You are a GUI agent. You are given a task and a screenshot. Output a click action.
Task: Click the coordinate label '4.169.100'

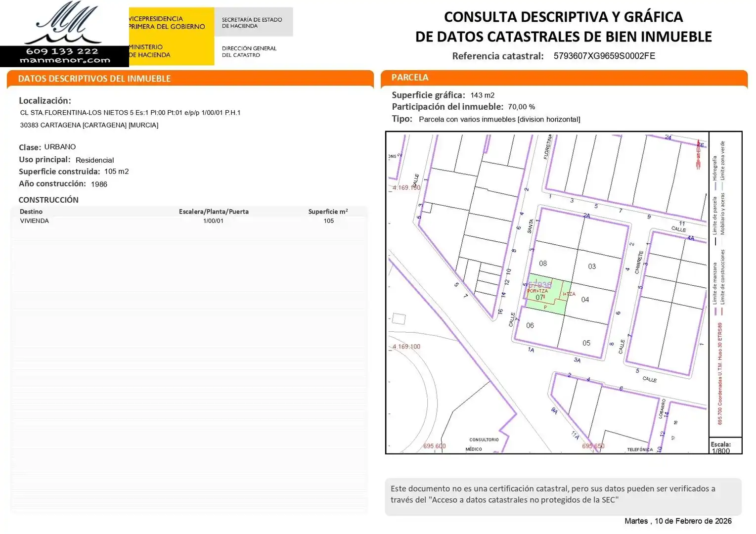(406, 347)
